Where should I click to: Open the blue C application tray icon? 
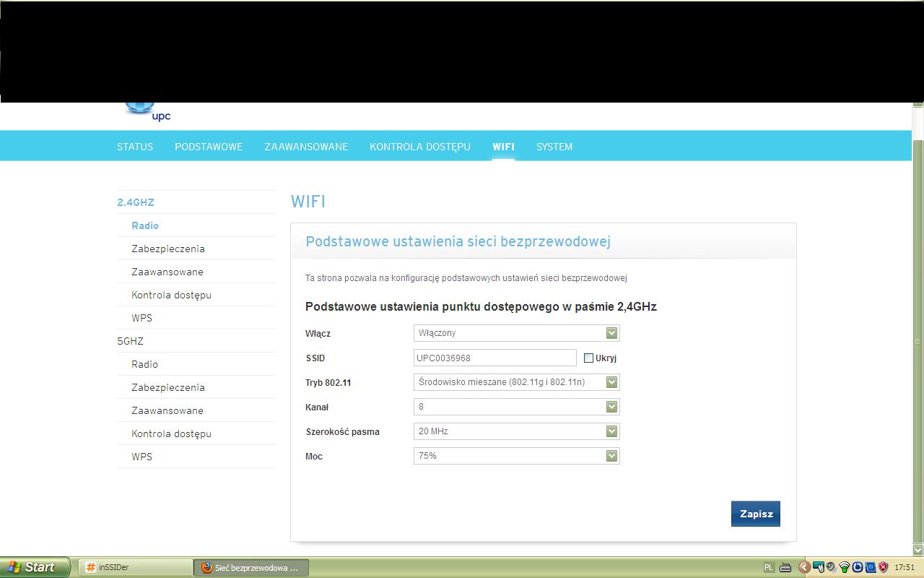[x=858, y=567]
